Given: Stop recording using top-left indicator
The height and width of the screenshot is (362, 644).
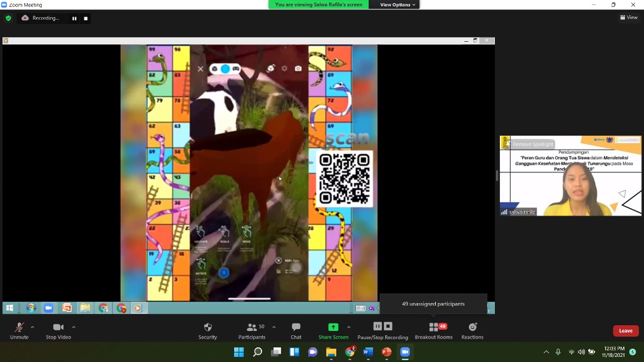Looking at the screenshot, I should point(86,18).
